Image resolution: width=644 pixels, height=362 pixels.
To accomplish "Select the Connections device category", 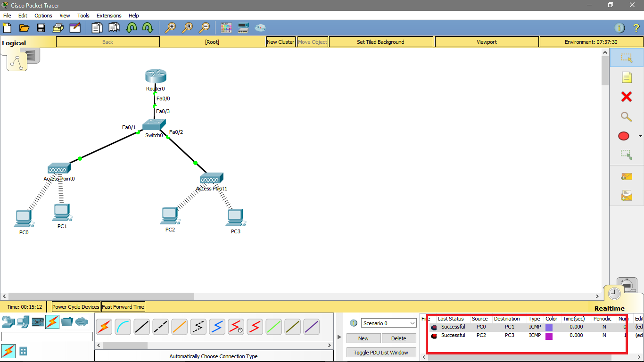I will 53,322.
